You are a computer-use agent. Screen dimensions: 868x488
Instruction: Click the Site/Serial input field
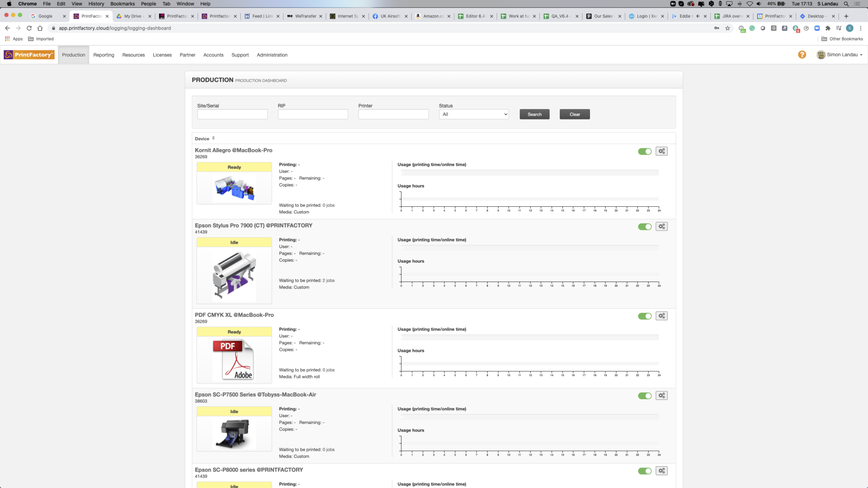[x=232, y=114]
